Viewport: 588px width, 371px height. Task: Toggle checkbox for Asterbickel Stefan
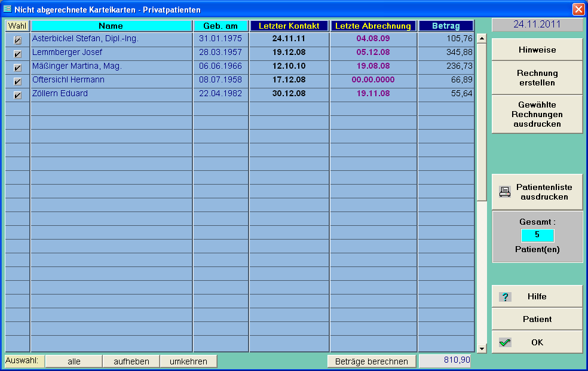[17, 40]
